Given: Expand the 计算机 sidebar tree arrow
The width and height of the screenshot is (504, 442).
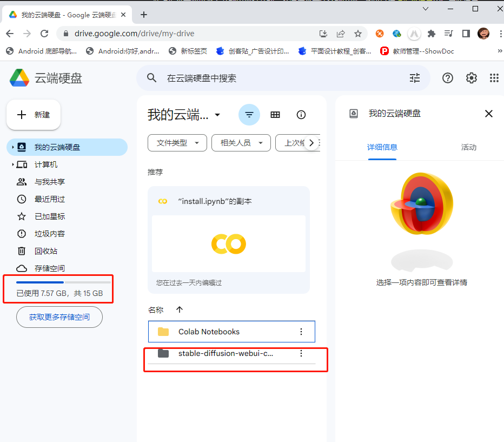Looking at the screenshot, I should click(x=12, y=164).
